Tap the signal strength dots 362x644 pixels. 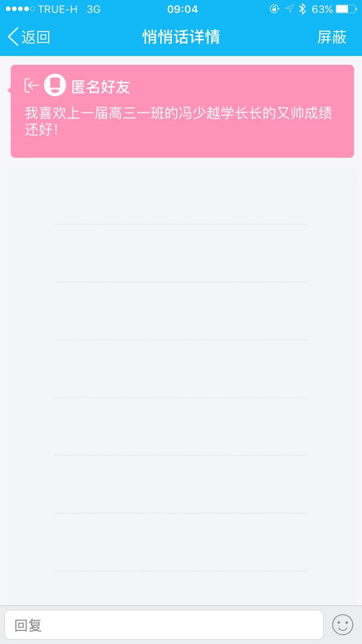[20, 9]
